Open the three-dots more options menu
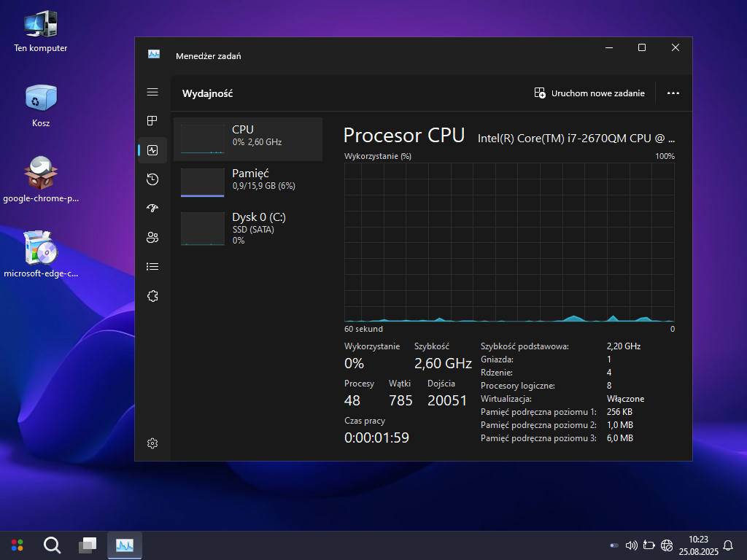This screenshot has height=560, width=747. coord(673,93)
